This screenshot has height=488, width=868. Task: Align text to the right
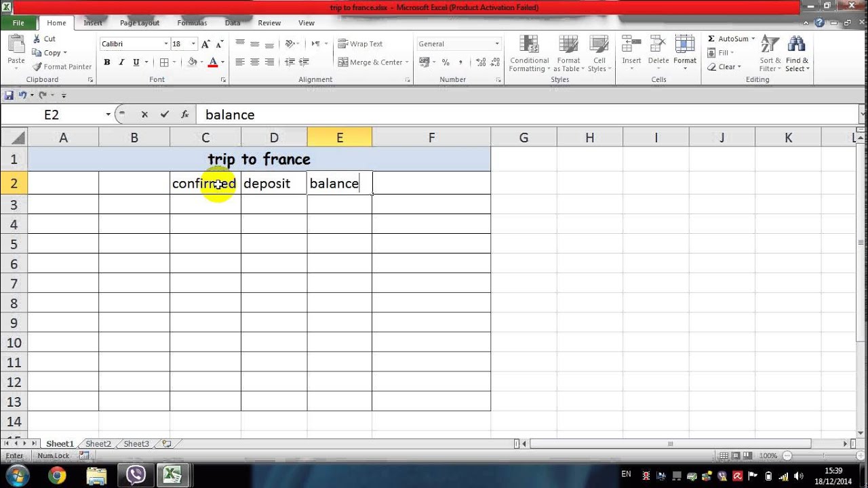point(269,62)
